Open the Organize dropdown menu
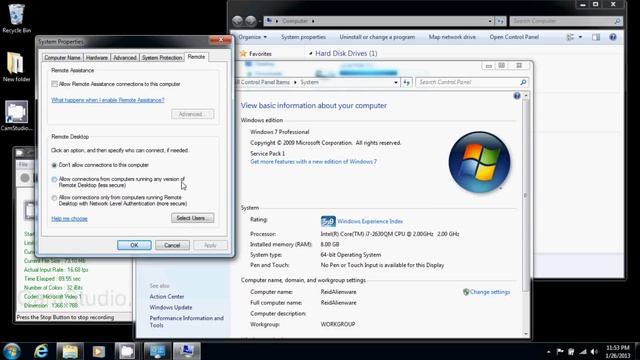640x360 pixels. click(253, 37)
